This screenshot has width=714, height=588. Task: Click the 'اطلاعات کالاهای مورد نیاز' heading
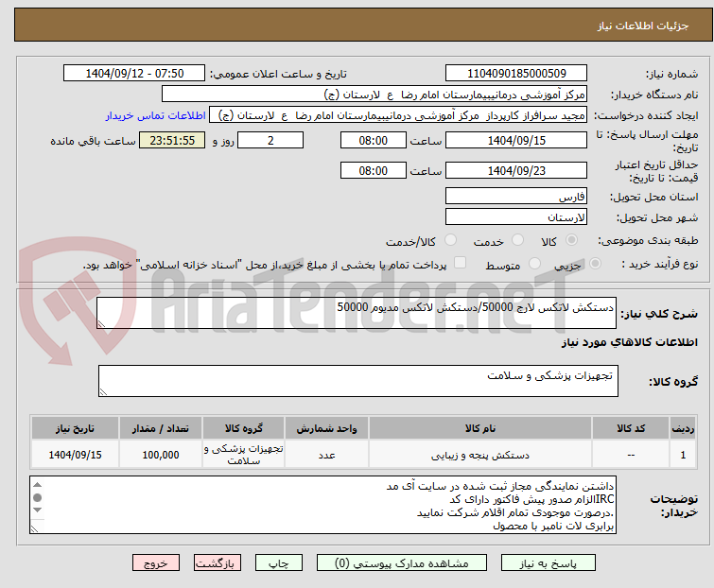[x=629, y=342]
